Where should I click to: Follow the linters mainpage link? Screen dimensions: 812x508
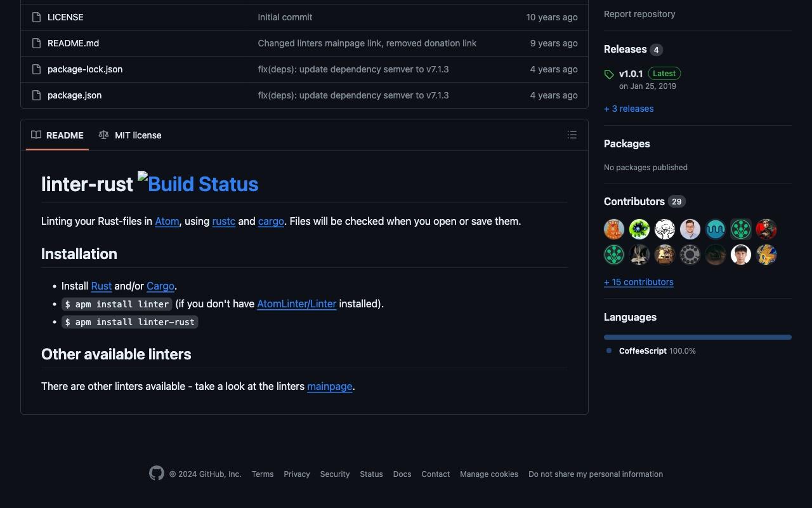tap(330, 387)
